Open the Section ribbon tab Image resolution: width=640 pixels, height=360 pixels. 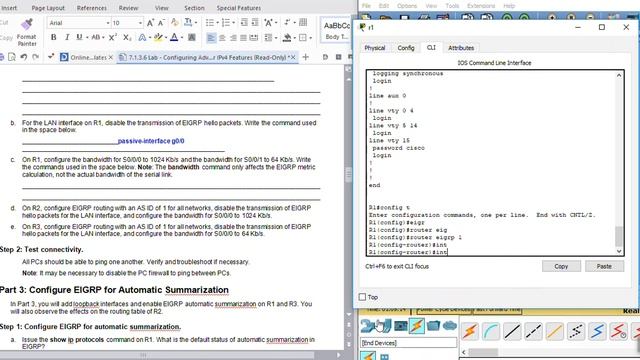coord(194,8)
